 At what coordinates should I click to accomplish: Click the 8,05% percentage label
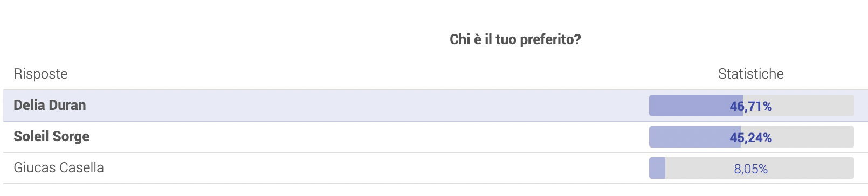751,169
